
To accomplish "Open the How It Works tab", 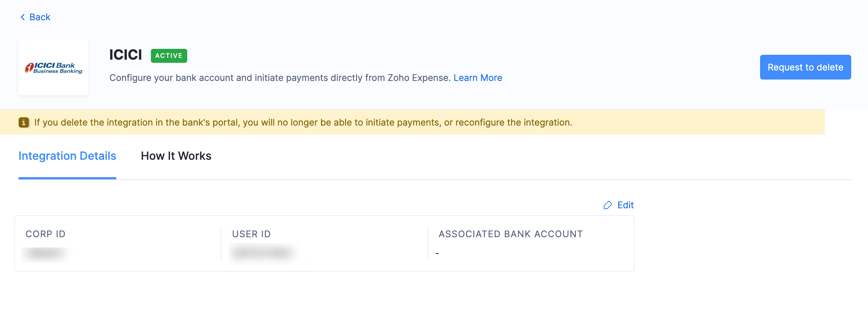I will pyautogui.click(x=176, y=156).
